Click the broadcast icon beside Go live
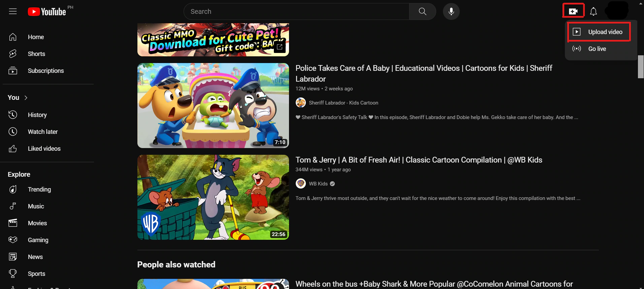Image resolution: width=644 pixels, height=289 pixels. (577, 49)
